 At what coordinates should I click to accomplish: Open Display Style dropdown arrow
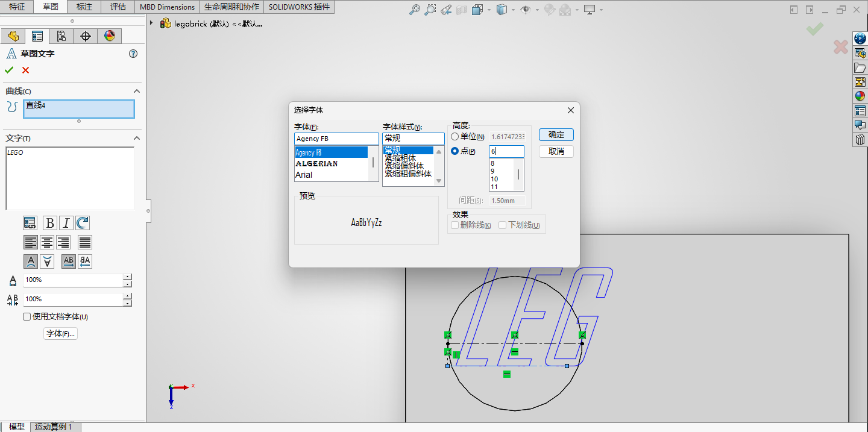pyautogui.click(x=512, y=10)
